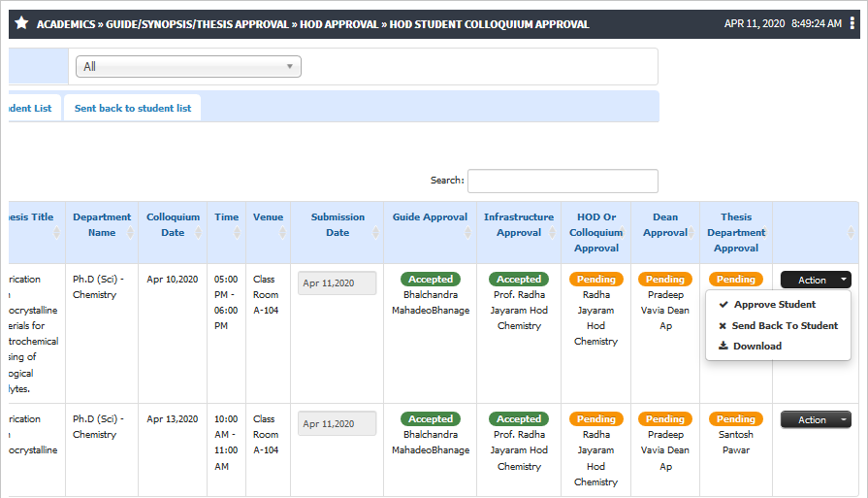Expand Action dropdown for Apr 10,2020 colloquium row
The width and height of the screenshot is (868, 498).
[x=816, y=280]
